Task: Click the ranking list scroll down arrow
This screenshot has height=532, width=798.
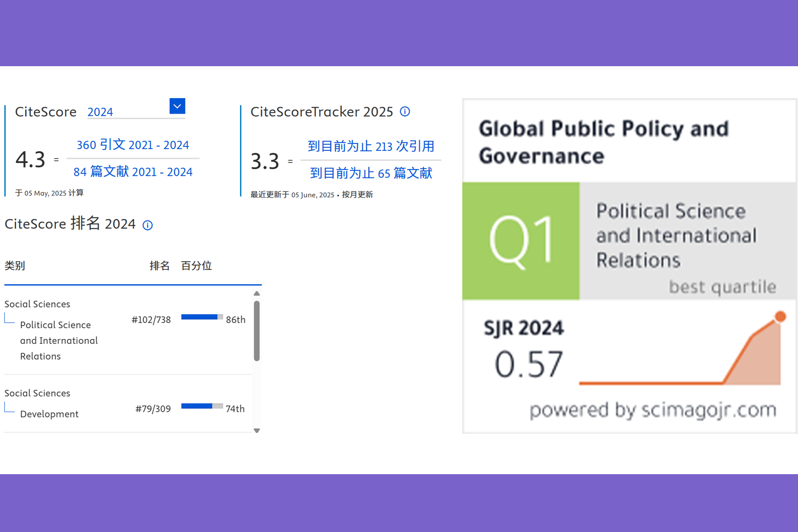Action: [x=257, y=430]
